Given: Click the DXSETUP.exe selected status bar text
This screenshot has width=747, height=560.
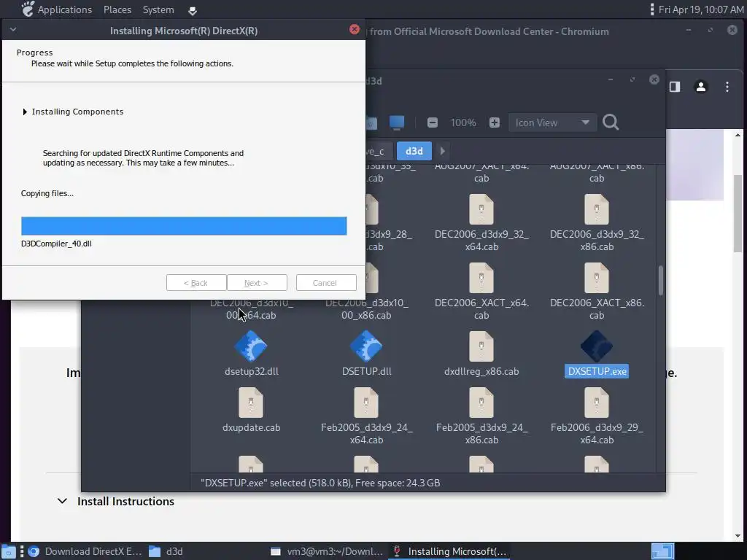Looking at the screenshot, I should (x=320, y=483).
